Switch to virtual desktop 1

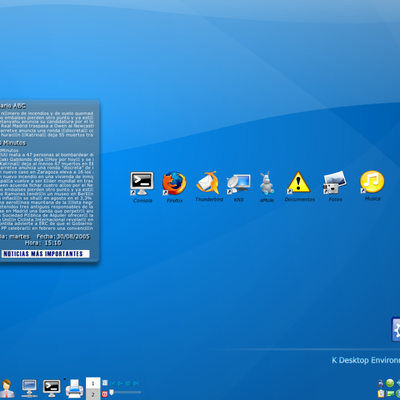pos(93,383)
